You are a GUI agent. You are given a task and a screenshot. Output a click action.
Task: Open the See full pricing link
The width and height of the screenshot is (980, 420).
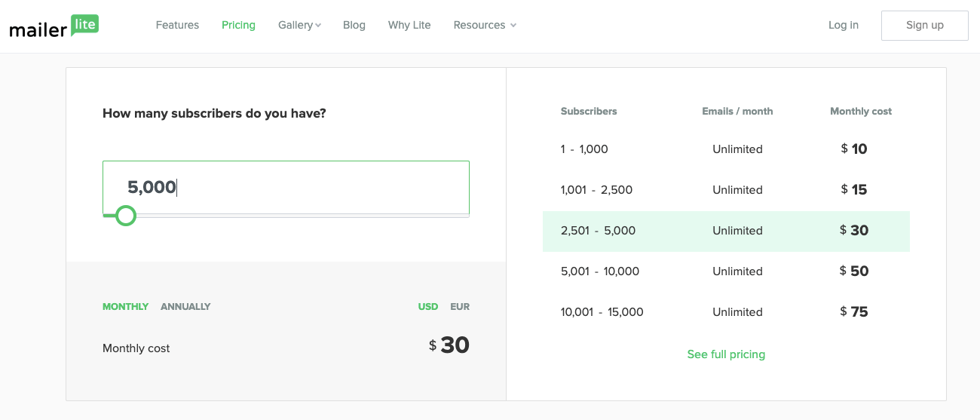point(726,354)
